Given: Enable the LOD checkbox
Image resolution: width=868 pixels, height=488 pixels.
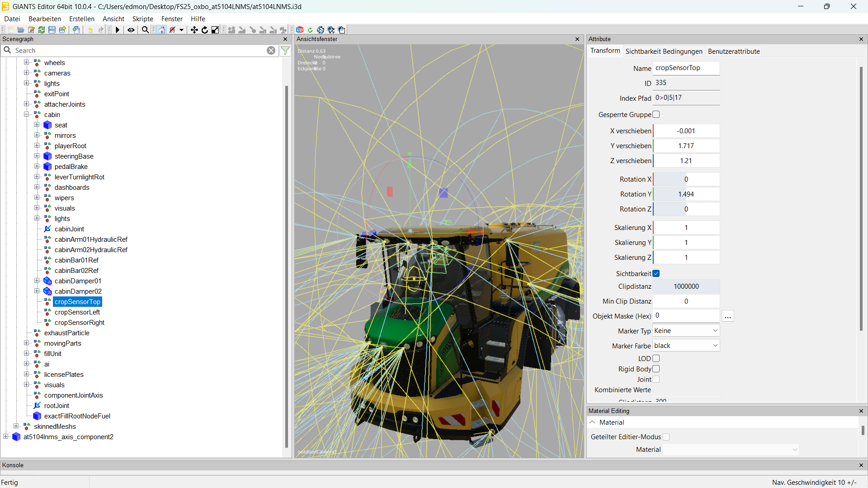Looking at the screenshot, I should (x=656, y=358).
